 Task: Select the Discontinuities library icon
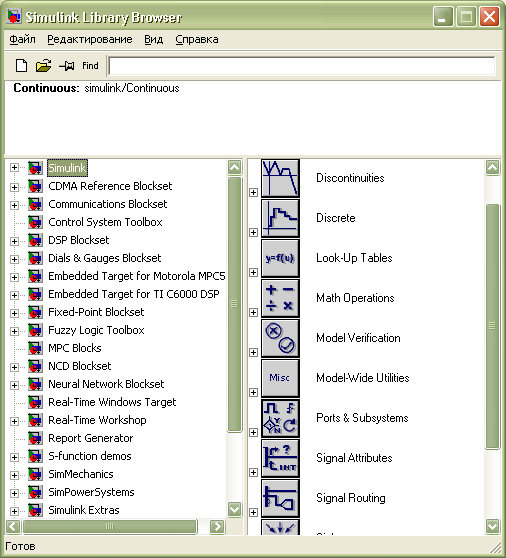280,178
